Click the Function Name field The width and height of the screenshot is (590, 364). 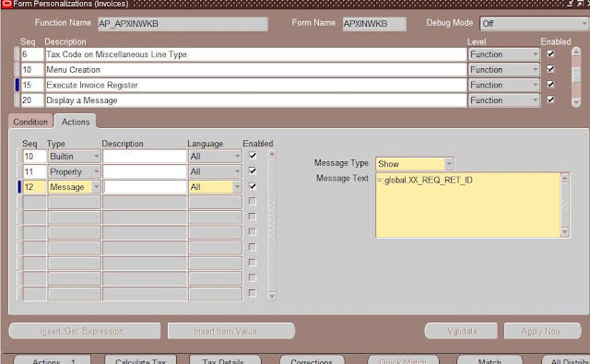pyautogui.click(x=183, y=24)
